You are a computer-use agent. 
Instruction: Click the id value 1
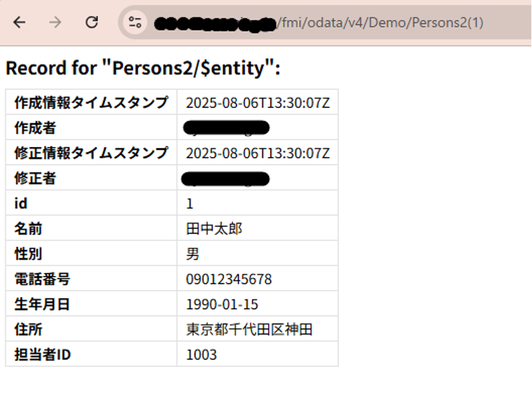[x=189, y=203]
